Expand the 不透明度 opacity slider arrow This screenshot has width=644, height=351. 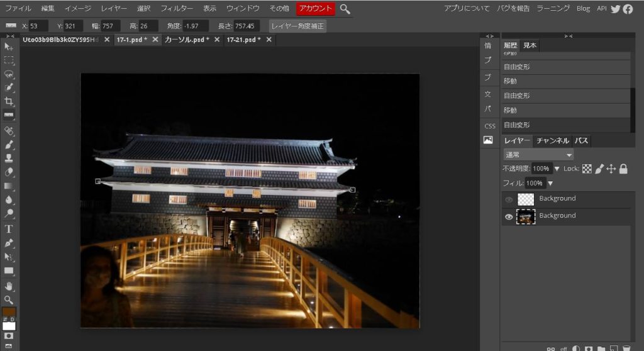(x=557, y=169)
